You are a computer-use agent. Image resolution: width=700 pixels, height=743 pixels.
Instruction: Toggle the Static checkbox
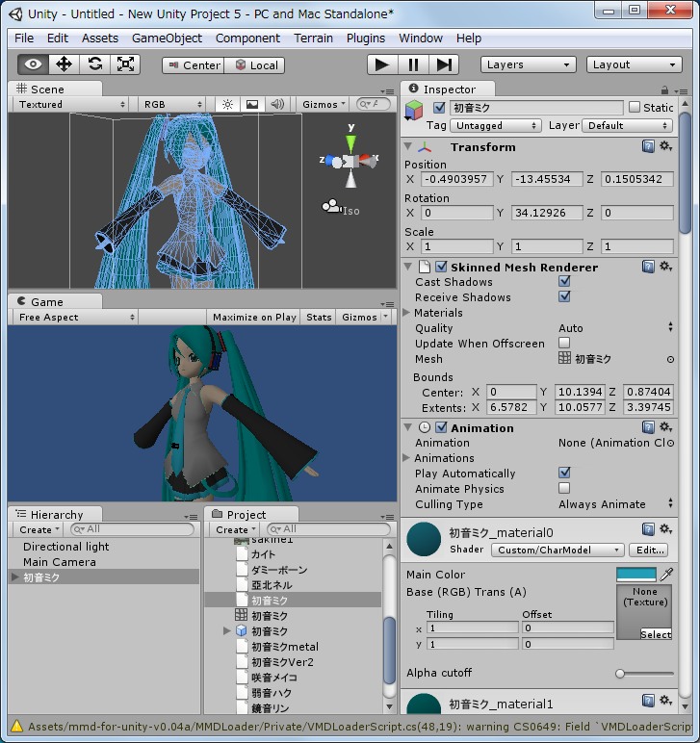pos(635,108)
